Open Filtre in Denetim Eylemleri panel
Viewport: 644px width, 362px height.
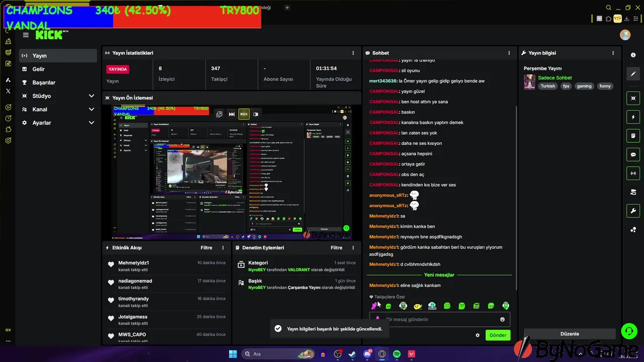(x=336, y=248)
